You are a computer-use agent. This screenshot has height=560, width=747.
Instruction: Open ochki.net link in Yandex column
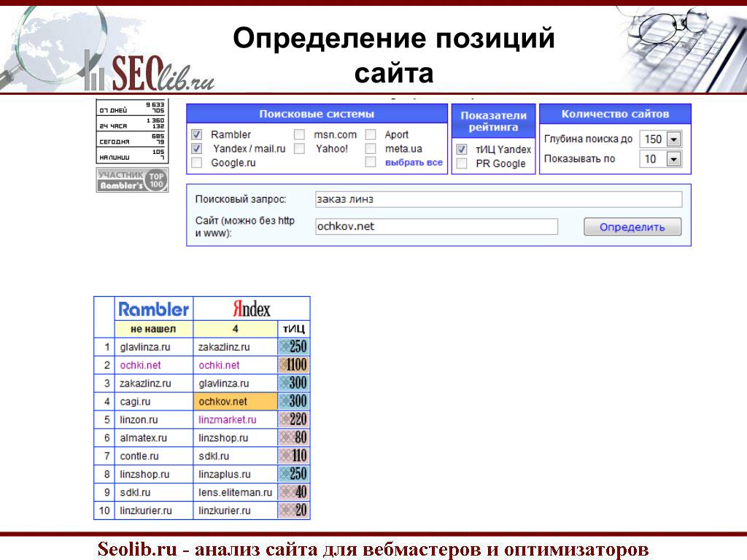point(219,365)
